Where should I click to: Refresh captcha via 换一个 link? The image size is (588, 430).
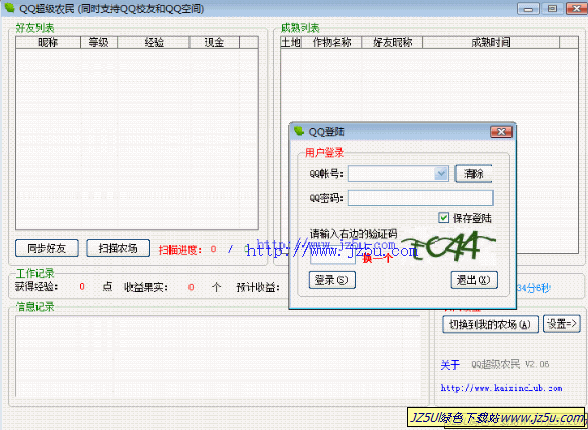click(x=377, y=258)
